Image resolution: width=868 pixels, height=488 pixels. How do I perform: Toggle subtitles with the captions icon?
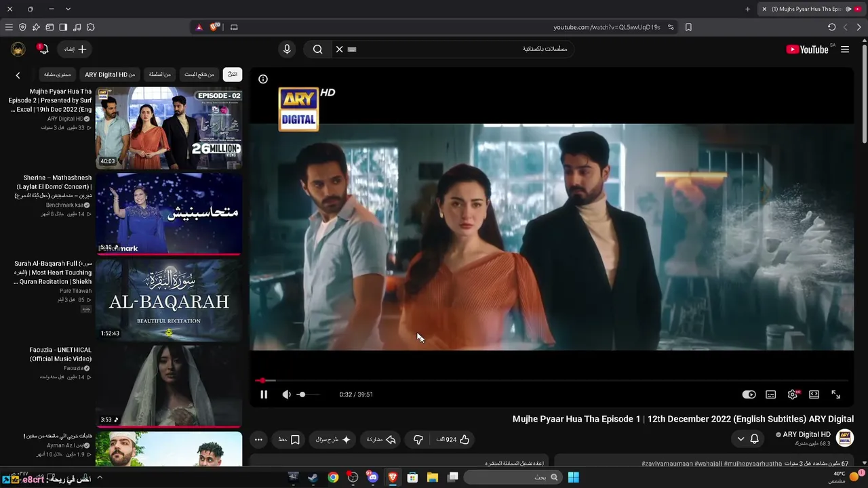(771, 394)
